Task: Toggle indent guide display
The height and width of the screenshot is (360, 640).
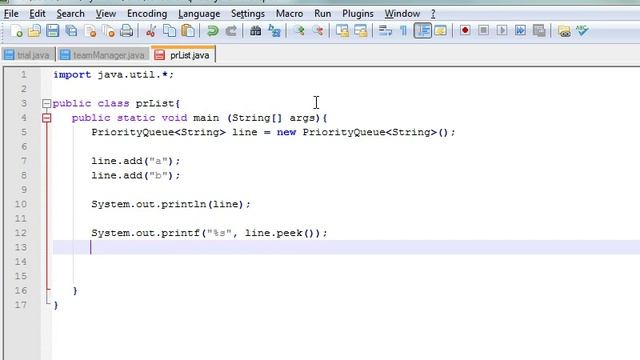Action: coord(422,31)
